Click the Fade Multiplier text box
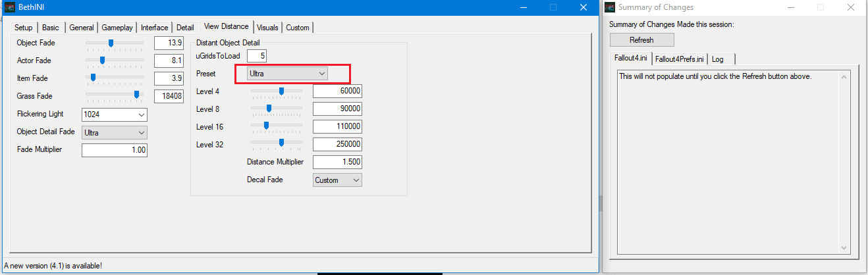The height and width of the screenshot is (275, 868). click(x=114, y=150)
